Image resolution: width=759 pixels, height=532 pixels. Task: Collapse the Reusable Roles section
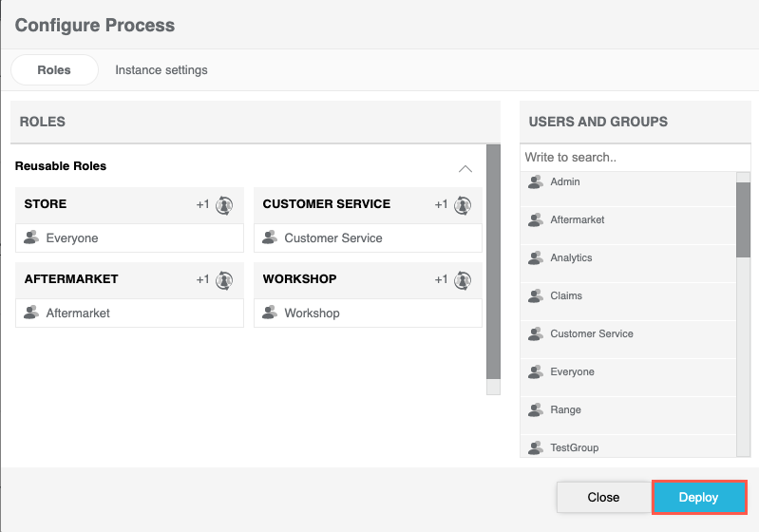[x=465, y=168]
